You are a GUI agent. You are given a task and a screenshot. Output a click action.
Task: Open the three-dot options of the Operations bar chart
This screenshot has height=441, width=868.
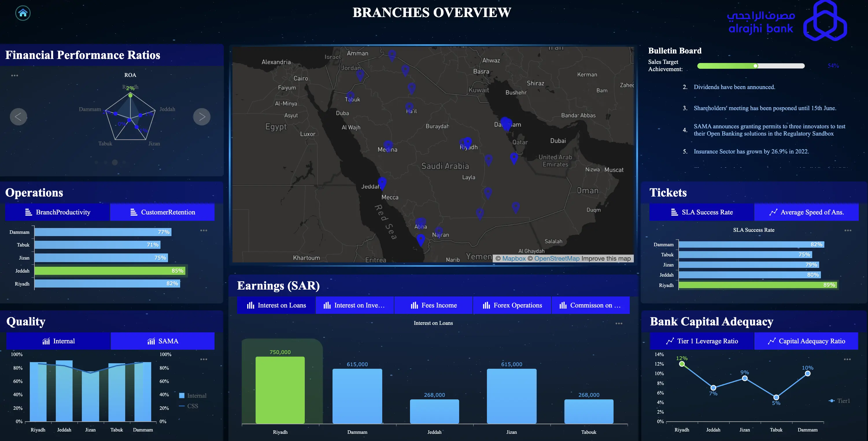(x=204, y=230)
